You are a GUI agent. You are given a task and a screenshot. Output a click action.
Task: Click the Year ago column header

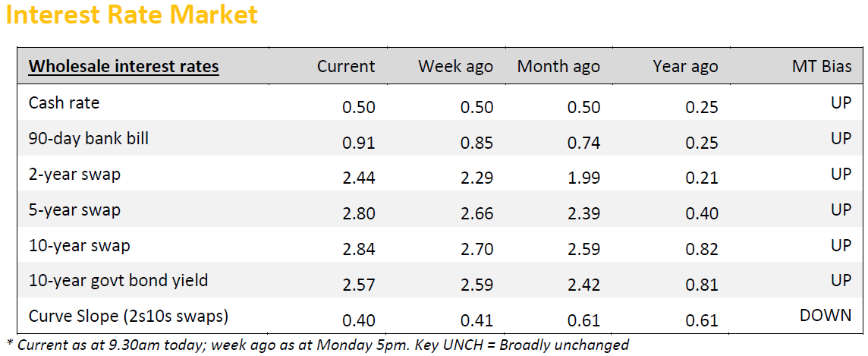click(685, 67)
